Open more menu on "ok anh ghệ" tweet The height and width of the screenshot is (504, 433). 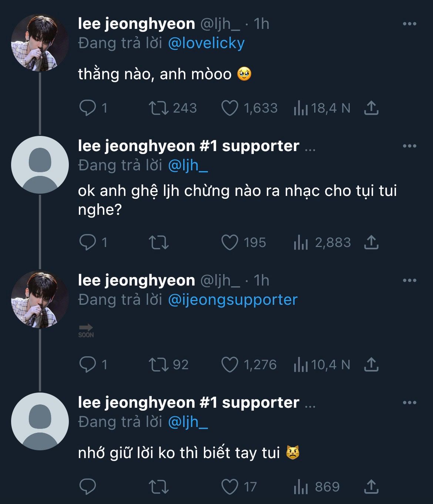pos(409,146)
